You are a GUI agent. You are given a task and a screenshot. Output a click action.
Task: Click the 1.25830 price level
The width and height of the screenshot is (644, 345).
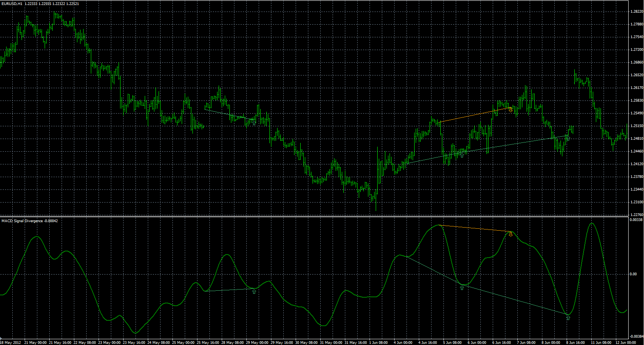(637, 100)
